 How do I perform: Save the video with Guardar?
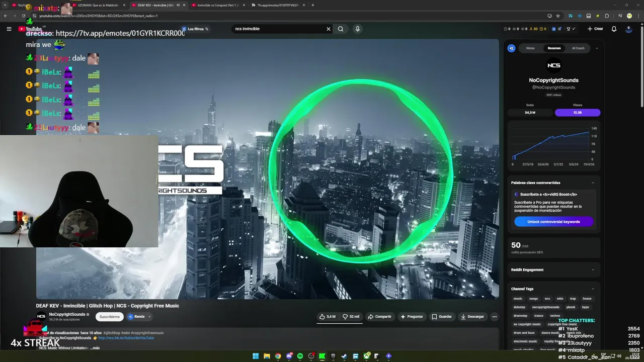[442, 317]
